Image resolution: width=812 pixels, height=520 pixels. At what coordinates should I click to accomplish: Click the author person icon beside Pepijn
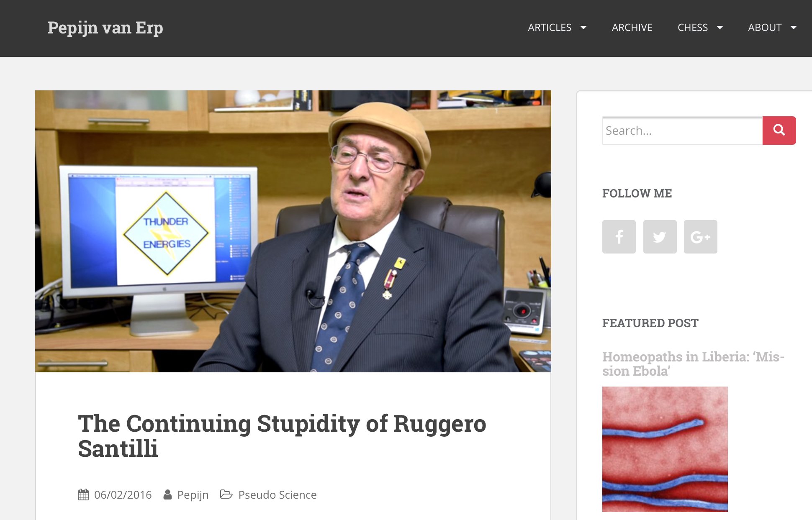point(167,494)
